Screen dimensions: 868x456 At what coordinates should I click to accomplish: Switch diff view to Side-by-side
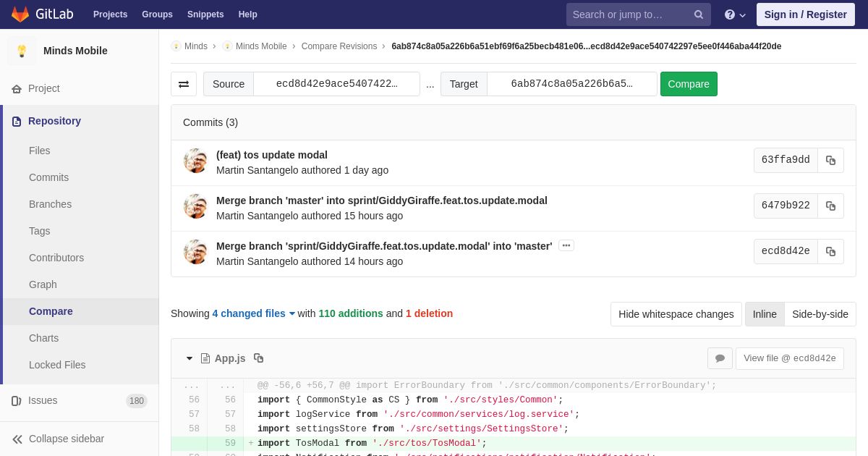820,314
